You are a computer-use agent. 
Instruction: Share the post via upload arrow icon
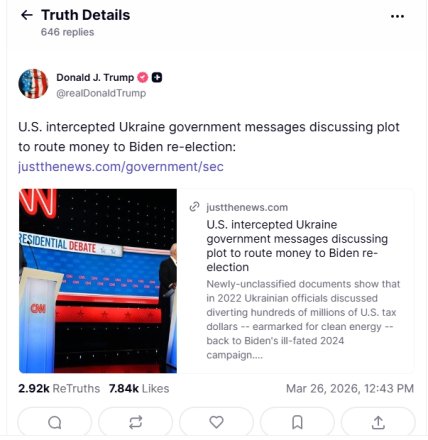pyautogui.click(x=378, y=422)
